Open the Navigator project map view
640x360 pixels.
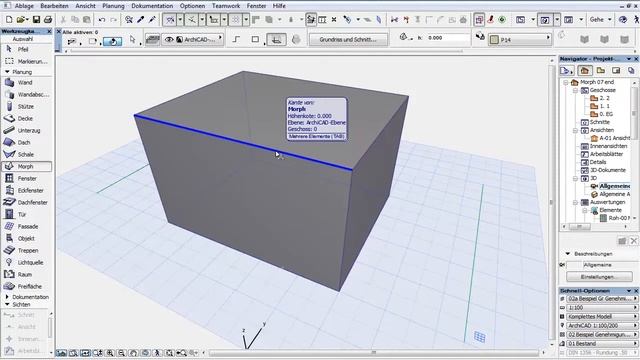pyautogui.click(x=584, y=71)
